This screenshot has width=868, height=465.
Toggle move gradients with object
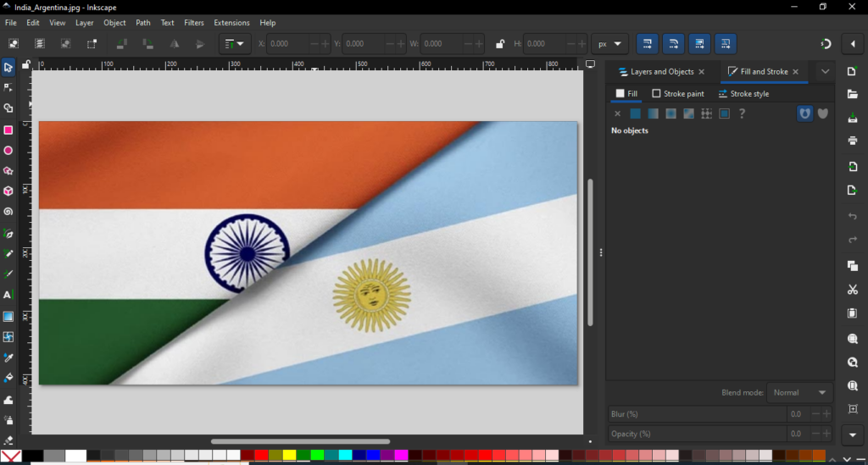point(699,44)
